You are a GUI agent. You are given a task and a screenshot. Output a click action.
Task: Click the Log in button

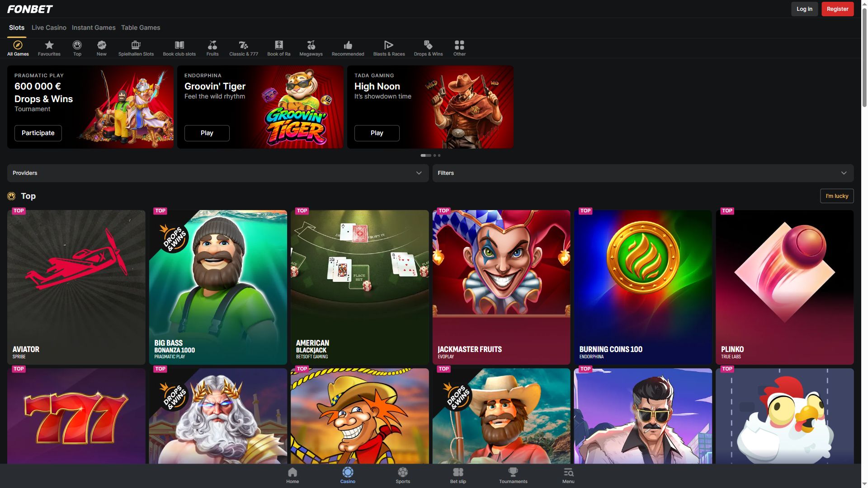pyautogui.click(x=804, y=9)
